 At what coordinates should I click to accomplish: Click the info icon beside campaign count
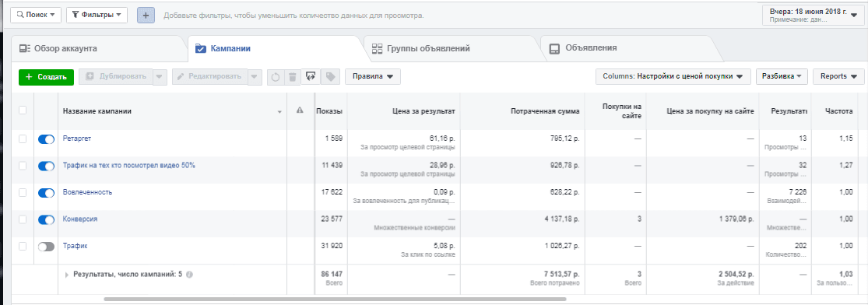point(189,274)
